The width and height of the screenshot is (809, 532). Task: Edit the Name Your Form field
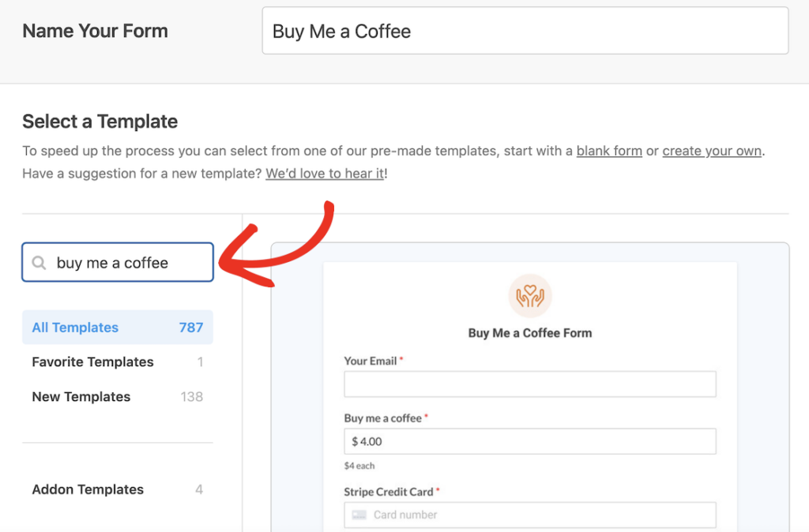[x=525, y=31]
